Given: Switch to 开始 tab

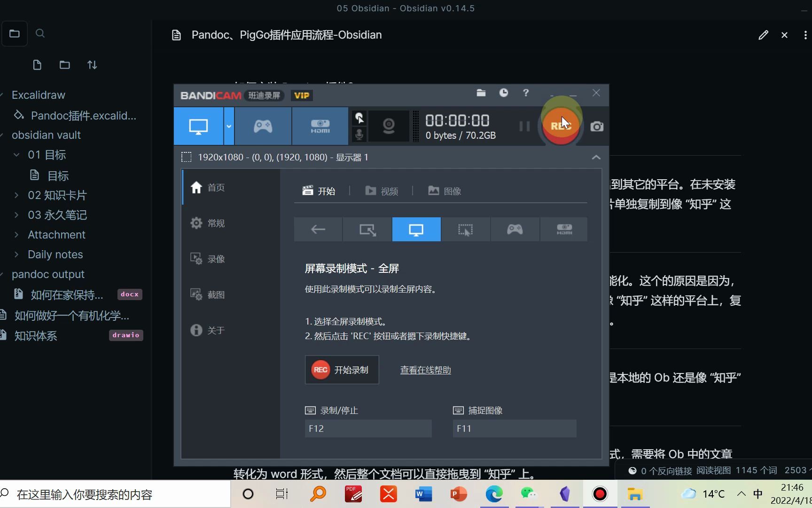Looking at the screenshot, I should [319, 191].
